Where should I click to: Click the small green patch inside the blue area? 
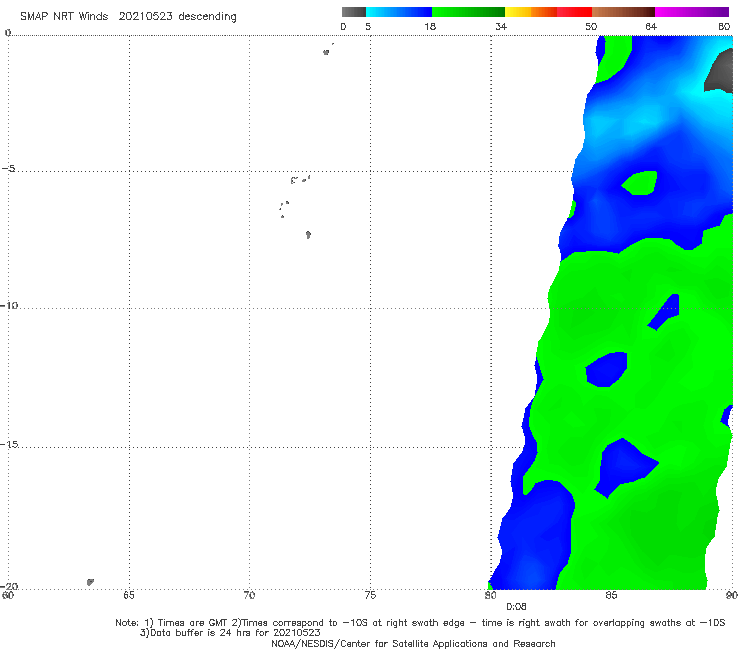(x=639, y=183)
